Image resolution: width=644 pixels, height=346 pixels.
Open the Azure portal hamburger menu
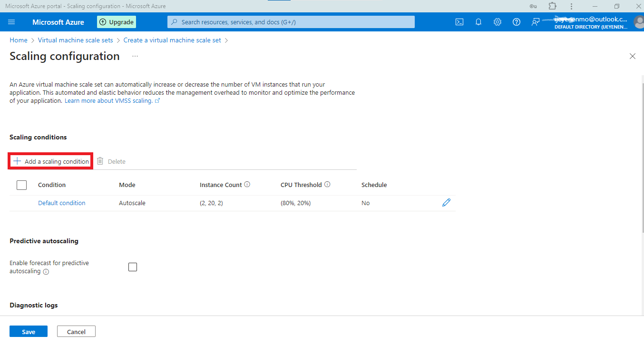pos(12,22)
